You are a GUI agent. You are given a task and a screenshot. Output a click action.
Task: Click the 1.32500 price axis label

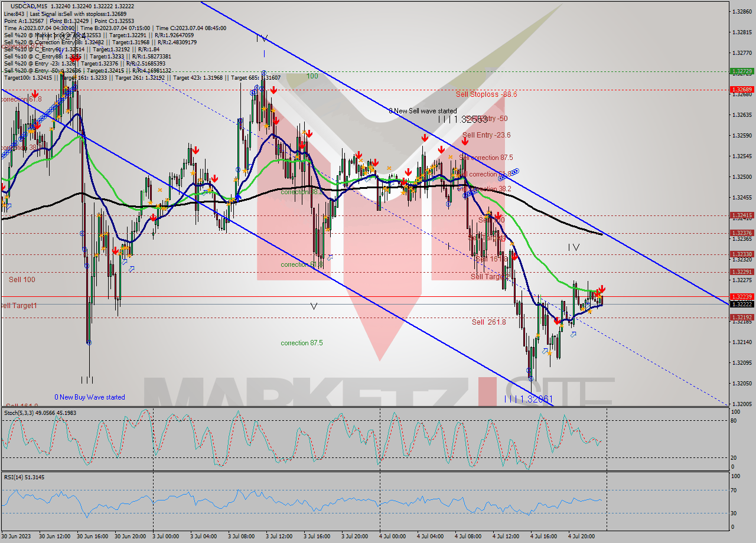coord(741,177)
